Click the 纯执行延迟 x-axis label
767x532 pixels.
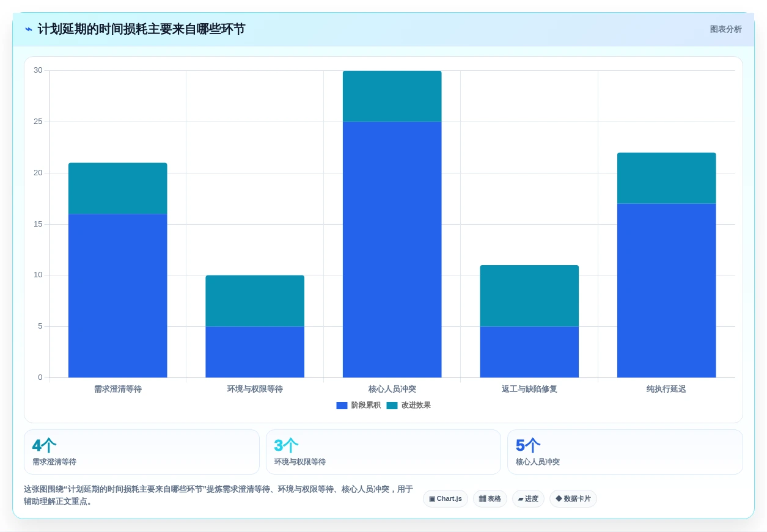pos(666,389)
